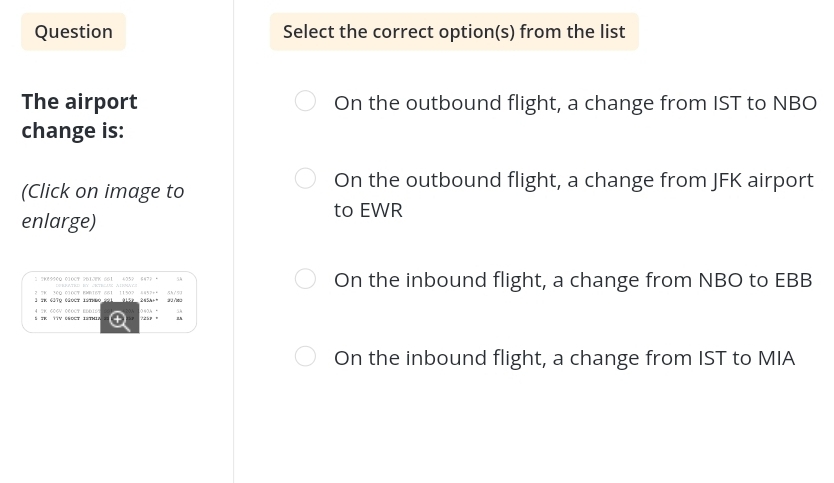Click the 'Question' heading label
834x483 pixels.
point(73,31)
